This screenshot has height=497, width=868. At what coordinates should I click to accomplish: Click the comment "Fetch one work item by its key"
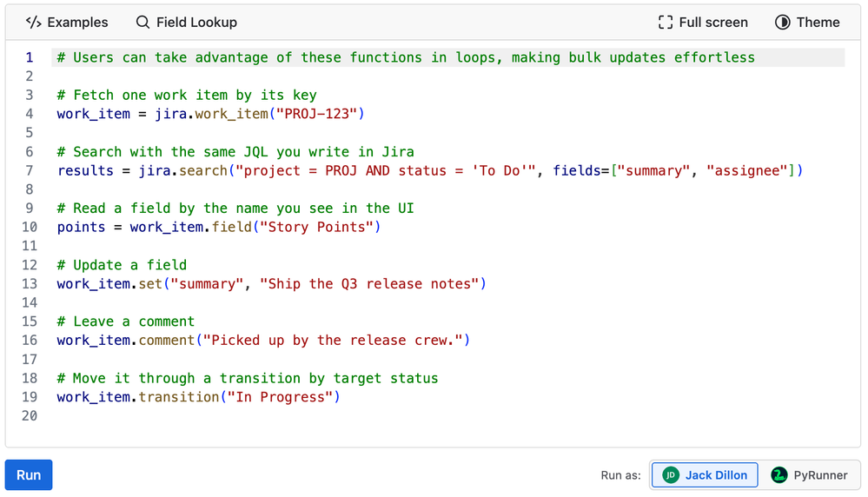[187, 96]
